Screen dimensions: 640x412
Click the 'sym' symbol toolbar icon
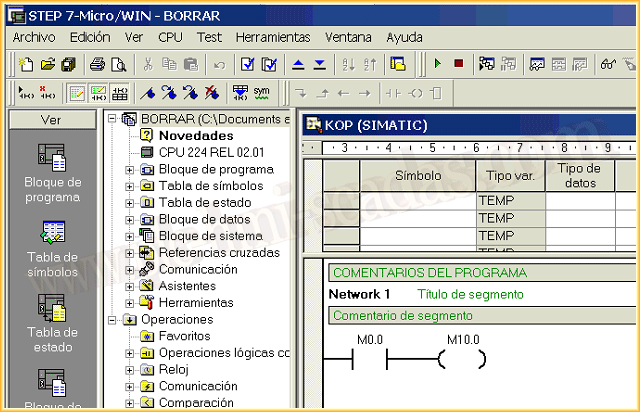point(261,92)
